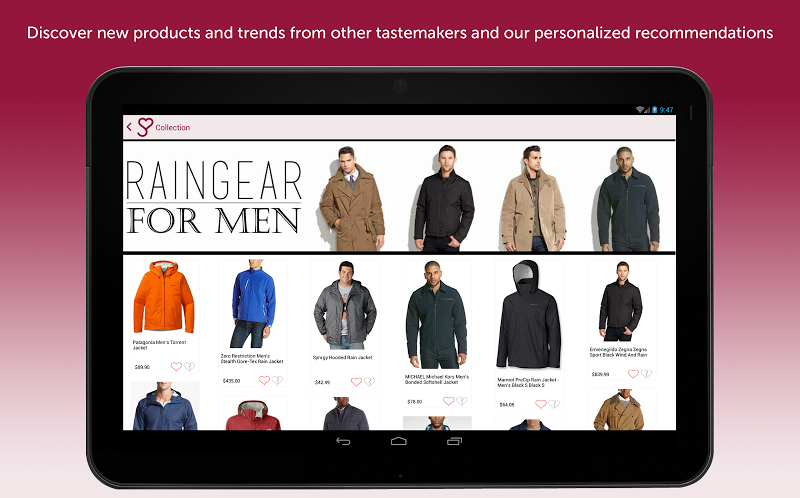Viewport: 800px width, 498px height.
Task: Dislike the Patagonia Men's Torrent Jacket with the broken heart
Action: 189,366
